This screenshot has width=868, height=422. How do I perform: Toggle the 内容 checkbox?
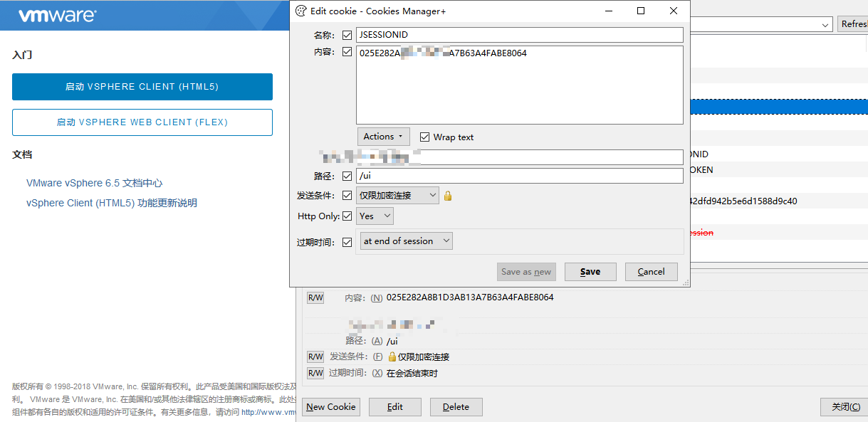click(x=347, y=52)
